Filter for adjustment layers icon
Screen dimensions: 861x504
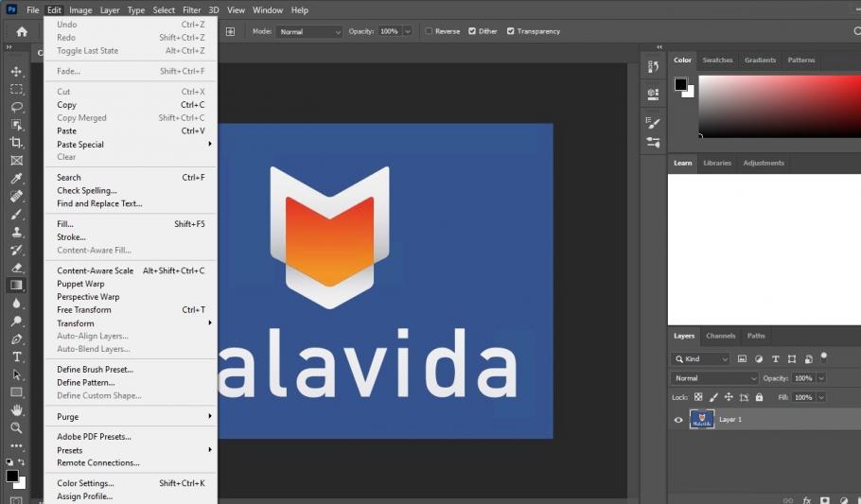pos(759,359)
